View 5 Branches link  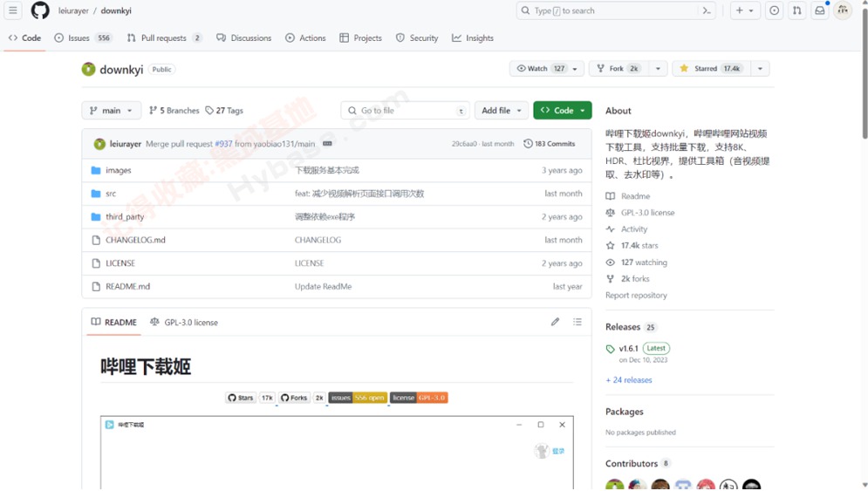point(174,111)
